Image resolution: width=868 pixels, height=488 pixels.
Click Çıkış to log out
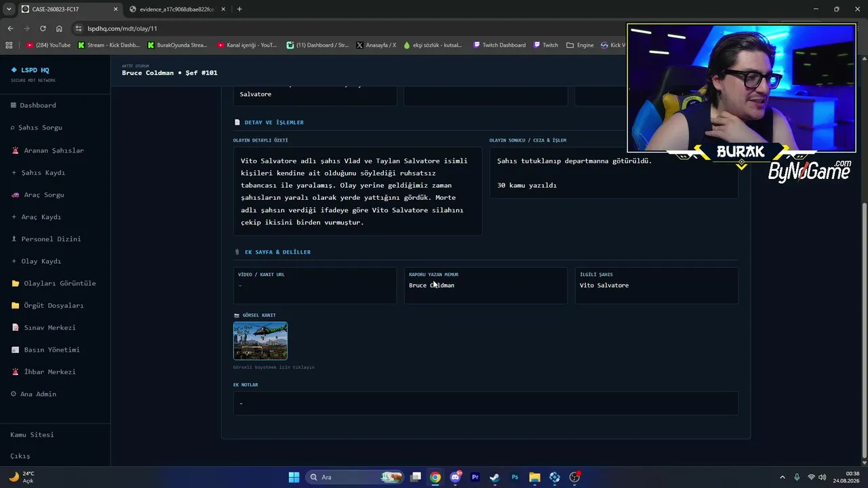point(20,456)
